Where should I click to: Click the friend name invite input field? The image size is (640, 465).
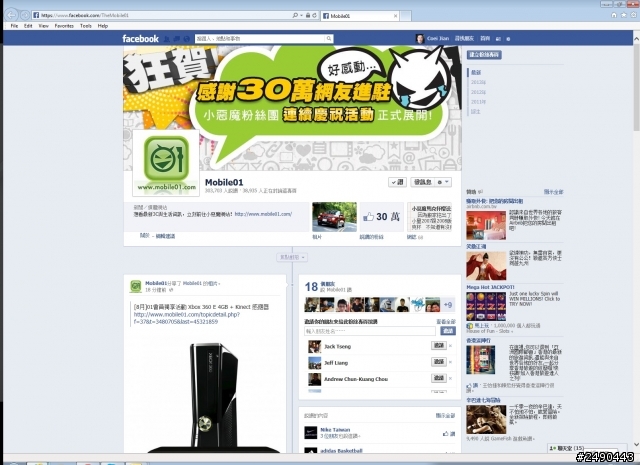[x=370, y=331]
